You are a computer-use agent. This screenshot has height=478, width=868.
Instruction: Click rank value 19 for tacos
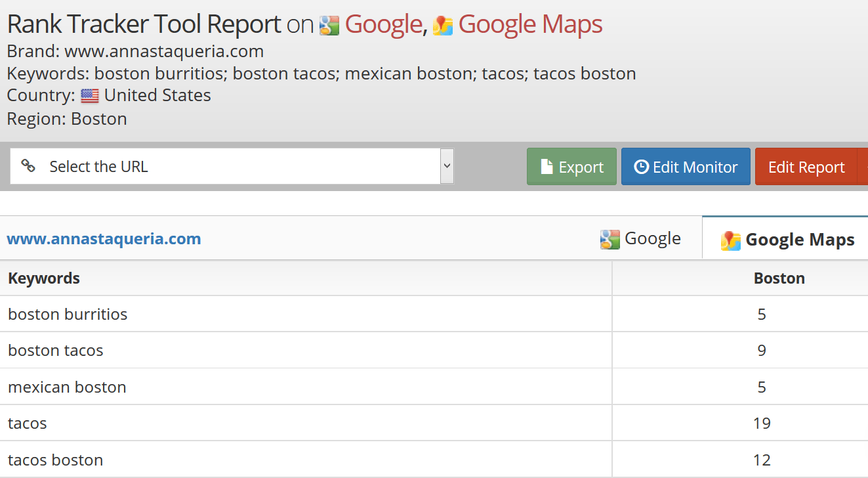click(x=762, y=423)
